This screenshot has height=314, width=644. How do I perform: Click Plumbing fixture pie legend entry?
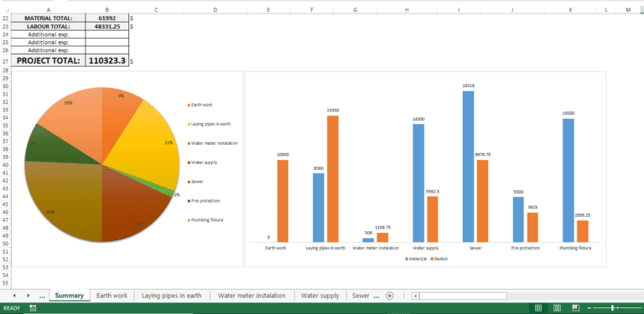pyautogui.click(x=205, y=220)
